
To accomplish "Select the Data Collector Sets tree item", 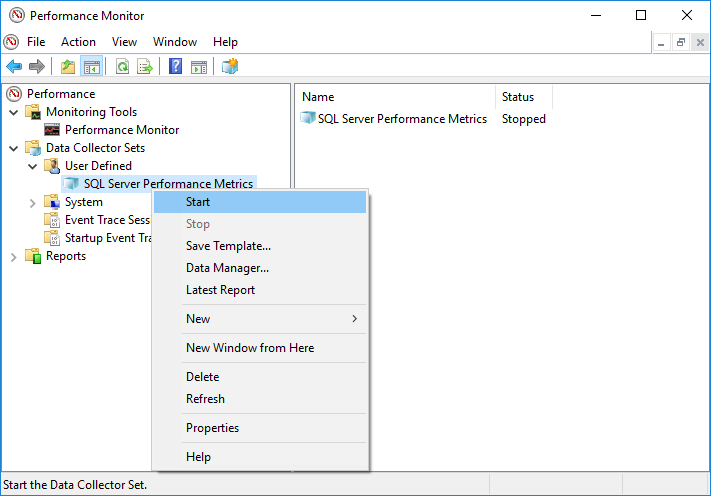I will coord(96,148).
